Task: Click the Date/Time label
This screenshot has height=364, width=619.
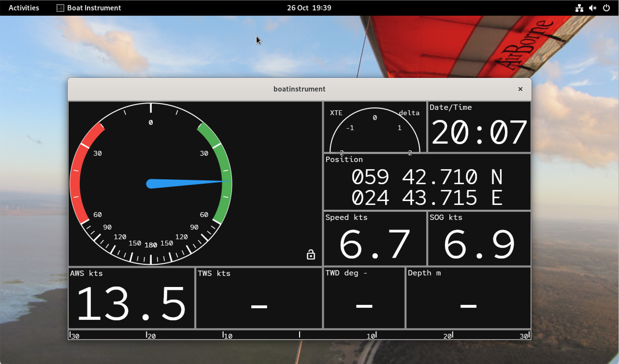Action: [451, 107]
